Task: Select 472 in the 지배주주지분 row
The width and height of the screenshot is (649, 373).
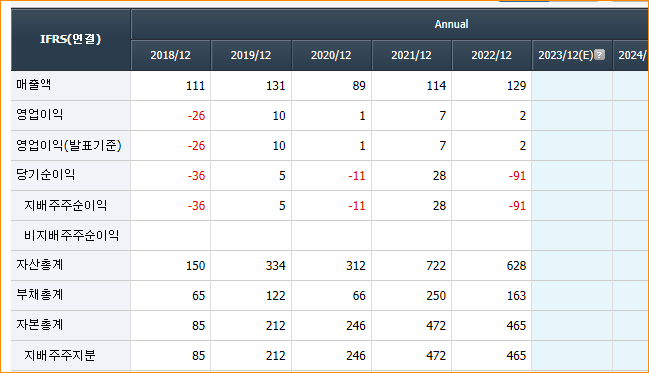Action: tap(436, 356)
